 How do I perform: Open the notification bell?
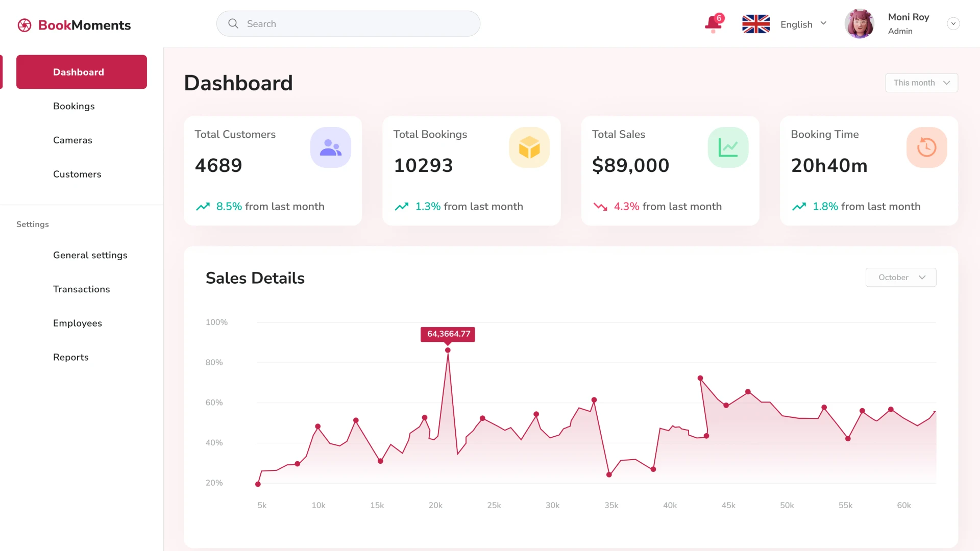(713, 23)
